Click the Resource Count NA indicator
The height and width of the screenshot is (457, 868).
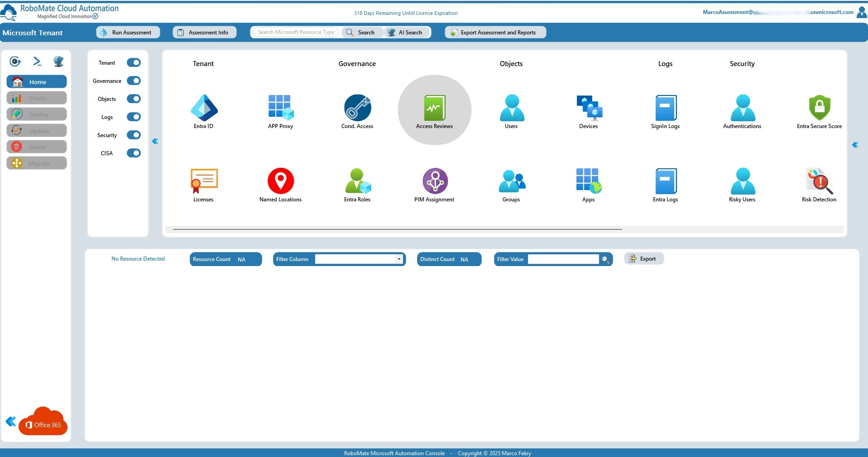coord(226,259)
